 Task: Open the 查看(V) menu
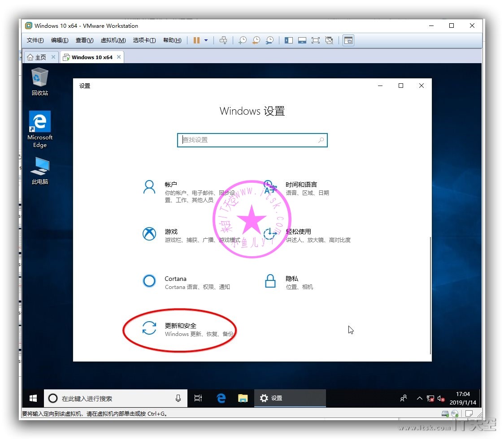[x=85, y=40]
